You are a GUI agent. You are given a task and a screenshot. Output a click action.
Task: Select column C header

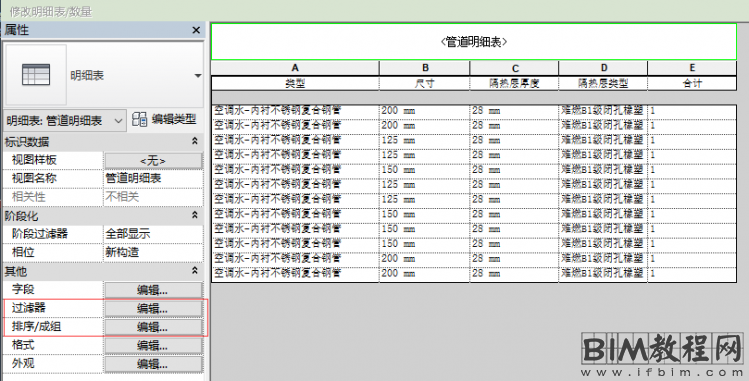tap(514, 68)
